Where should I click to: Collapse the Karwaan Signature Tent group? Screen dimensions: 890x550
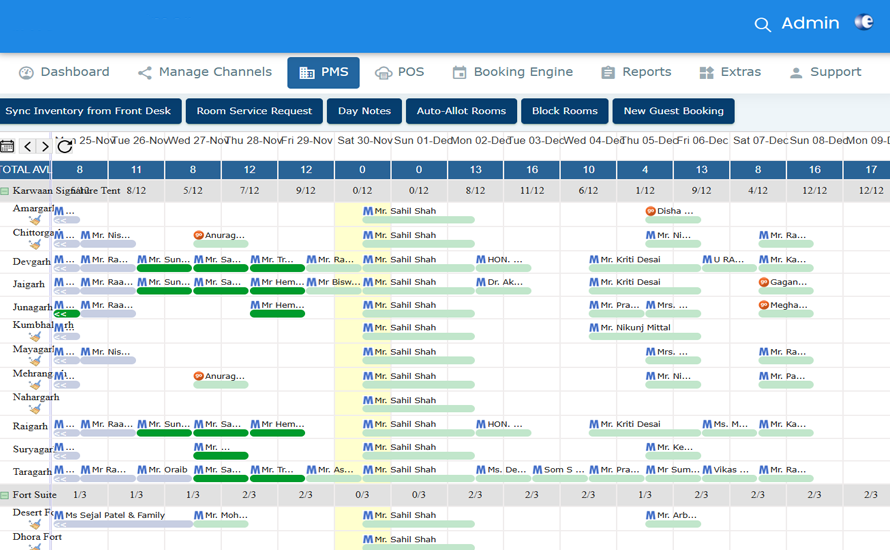coord(5,190)
